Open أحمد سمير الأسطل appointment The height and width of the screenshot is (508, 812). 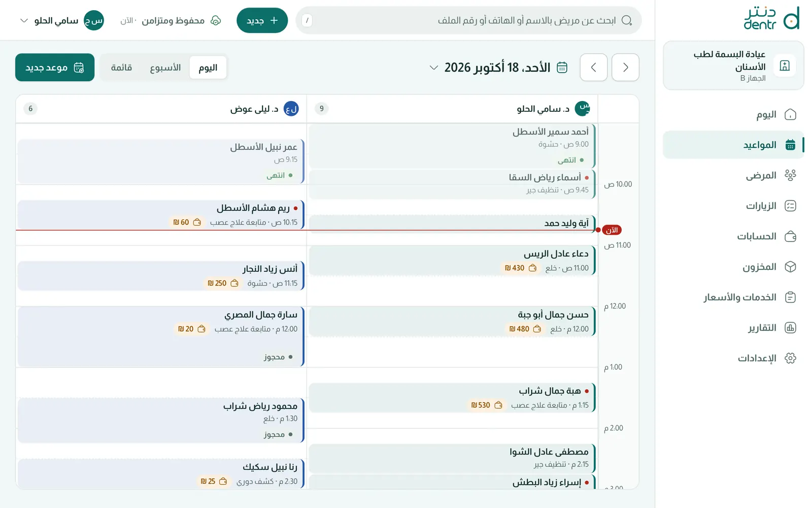pos(452,146)
